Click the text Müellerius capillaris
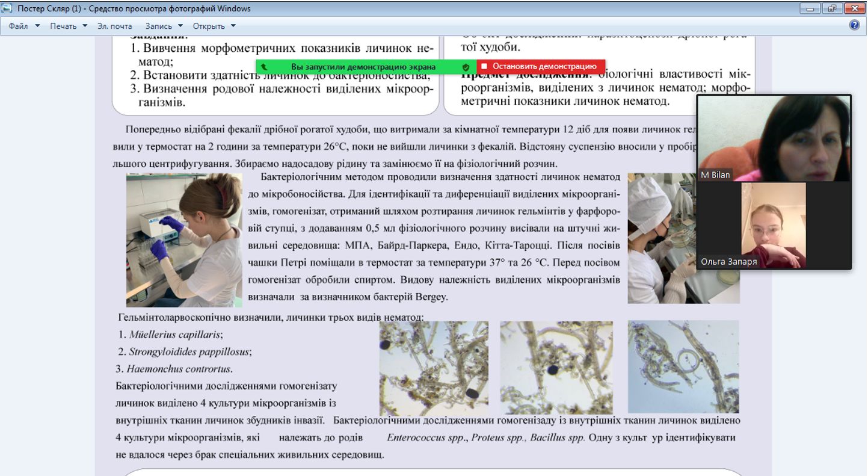 pos(176,334)
